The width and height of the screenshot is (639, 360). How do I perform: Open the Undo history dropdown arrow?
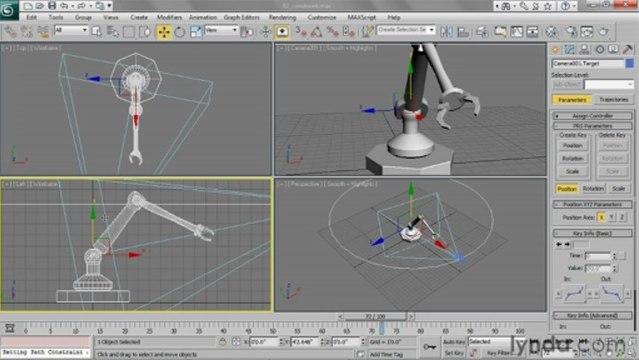pyautogui.click(x=72, y=6)
